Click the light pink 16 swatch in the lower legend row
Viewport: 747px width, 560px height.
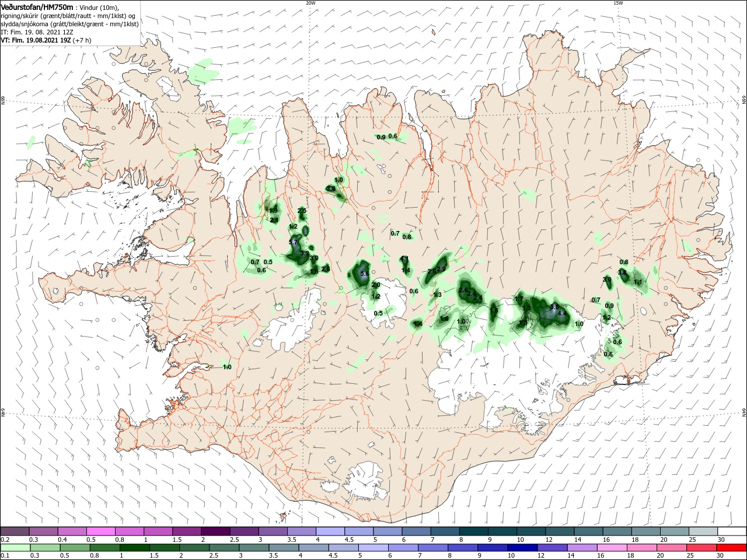[611, 547]
